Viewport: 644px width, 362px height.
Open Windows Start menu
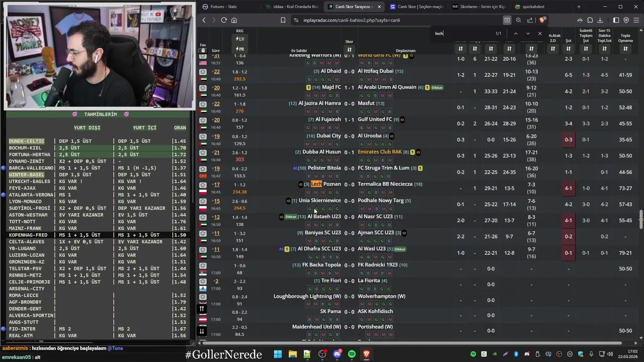click(x=278, y=354)
